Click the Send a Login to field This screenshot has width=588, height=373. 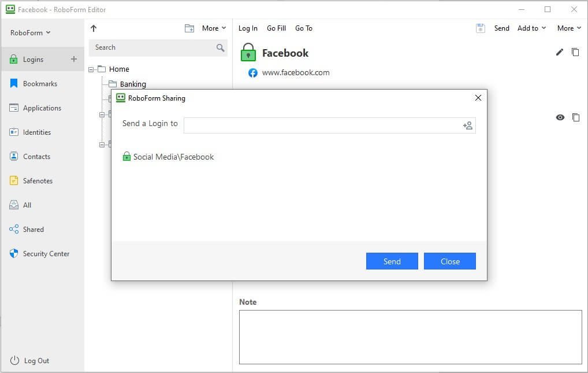point(330,125)
